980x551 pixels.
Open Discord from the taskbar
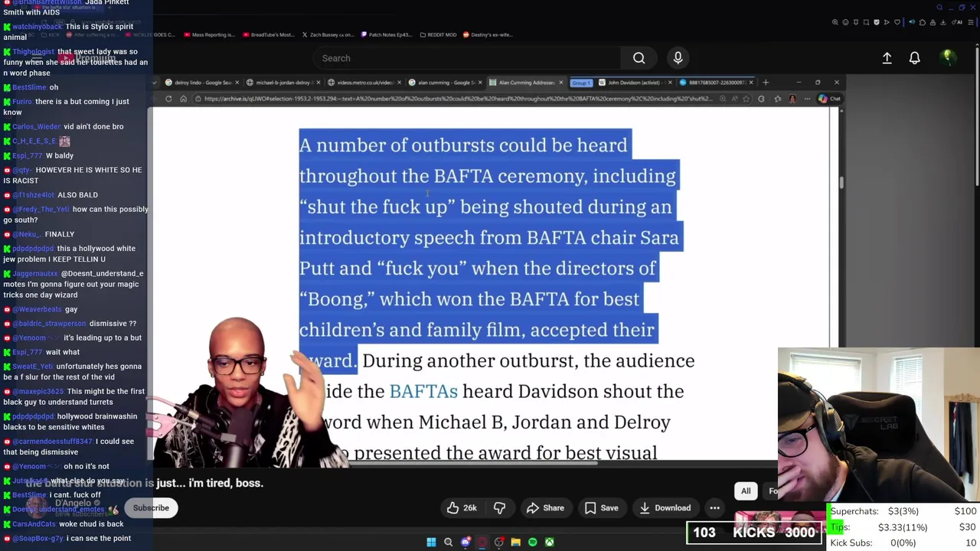pos(465,543)
